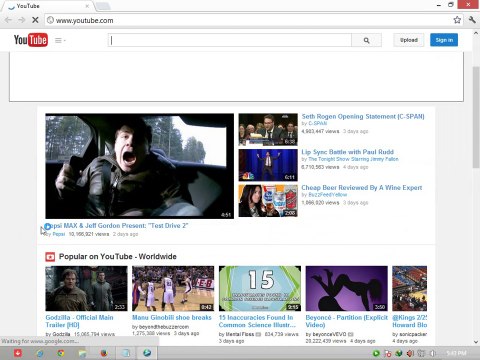The width and height of the screenshot is (480, 360).
Task: Open a new tab with the new-tab button
Action: [x=103, y=6]
